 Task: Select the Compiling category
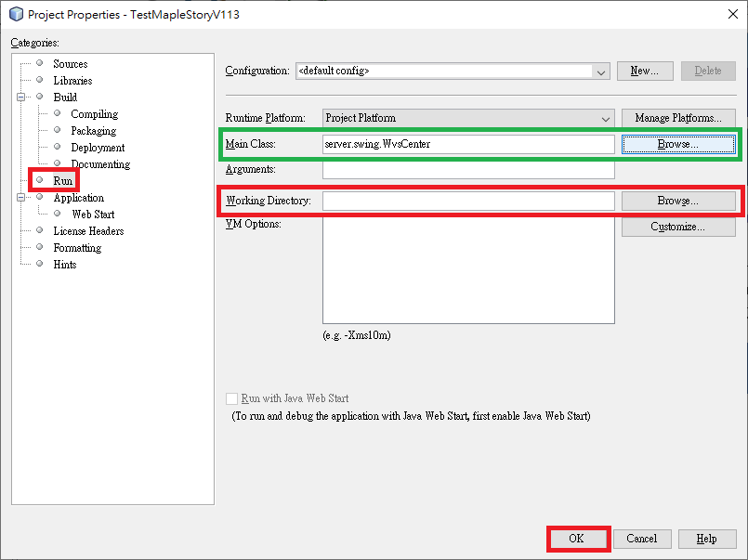pos(95,114)
